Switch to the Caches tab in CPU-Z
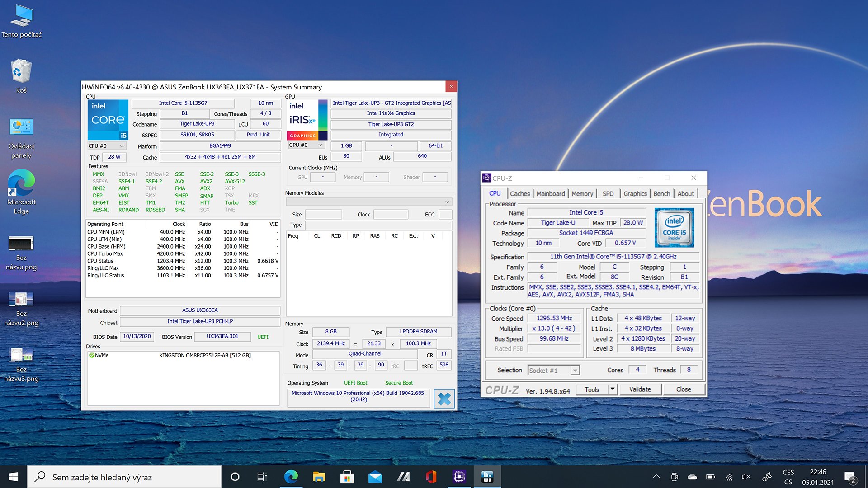Viewport: 868px width, 488px height. click(520, 194)
